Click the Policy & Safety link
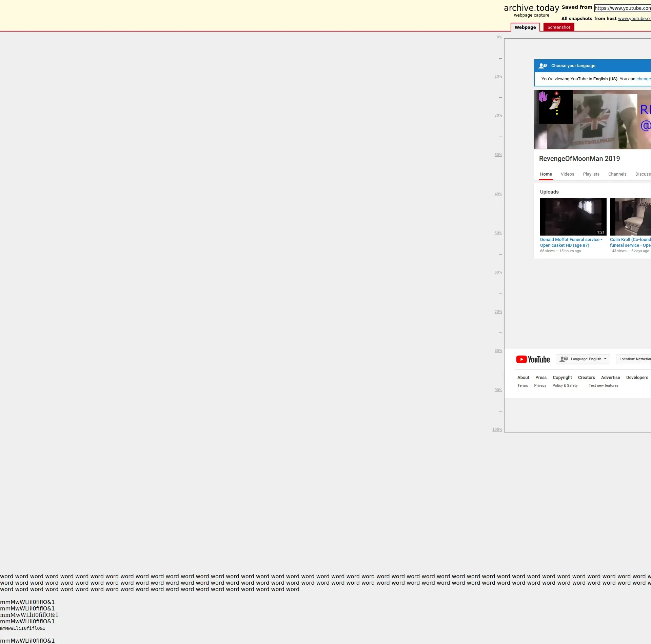The height and width of the screenshot is (644, 651). pos(565,386)
